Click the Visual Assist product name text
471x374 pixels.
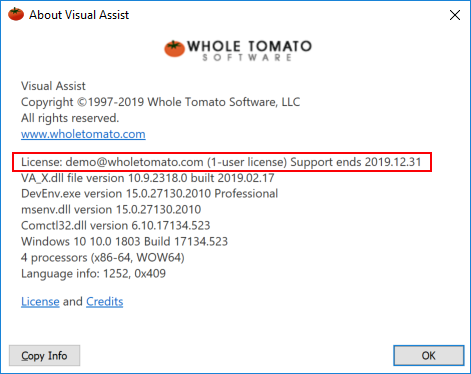tap(53, 86)
